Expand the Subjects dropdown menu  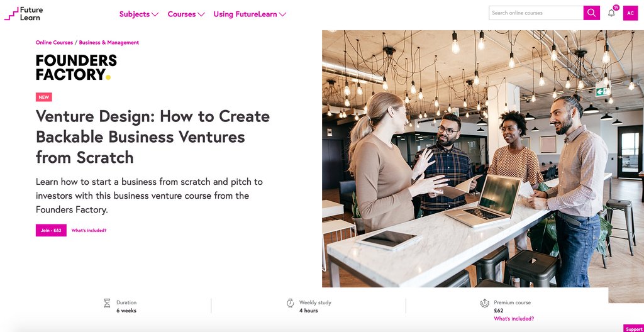(x=139, y=14)
